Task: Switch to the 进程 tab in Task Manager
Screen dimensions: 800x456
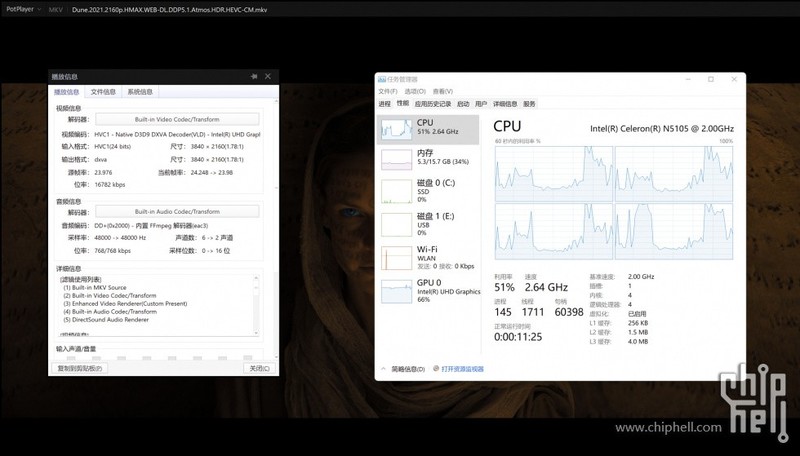Action: [385, 104]
